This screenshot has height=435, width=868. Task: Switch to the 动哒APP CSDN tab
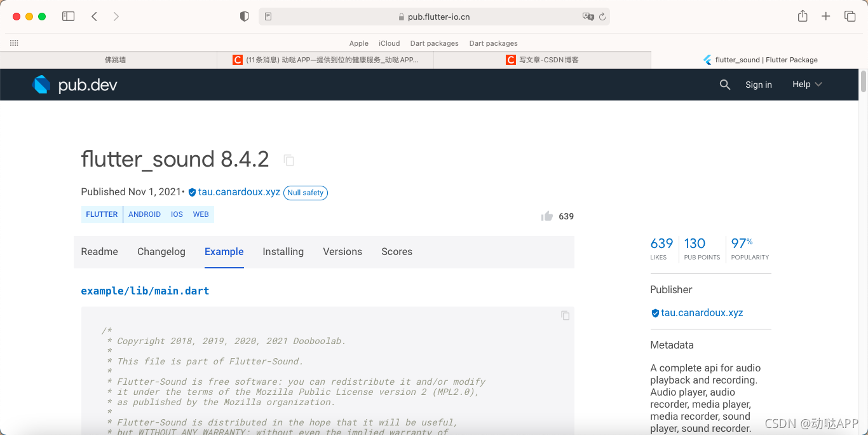[x=325, y=60]
